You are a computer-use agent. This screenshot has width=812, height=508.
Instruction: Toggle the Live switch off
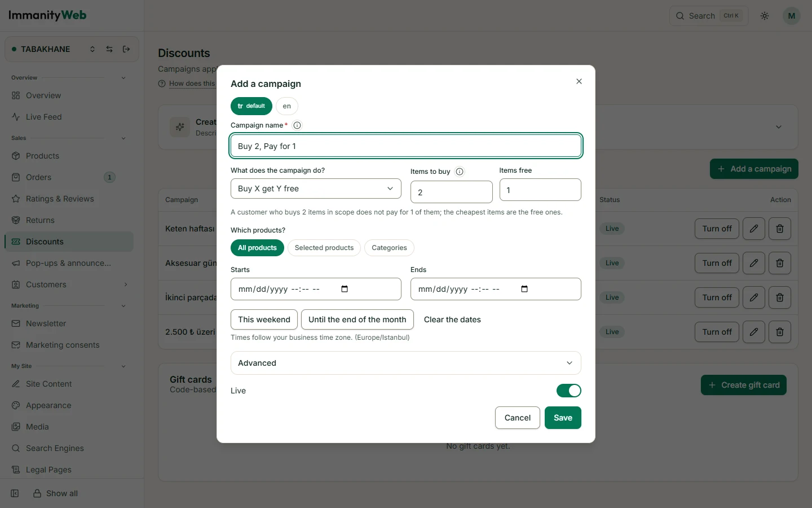(x=568, y=391)
